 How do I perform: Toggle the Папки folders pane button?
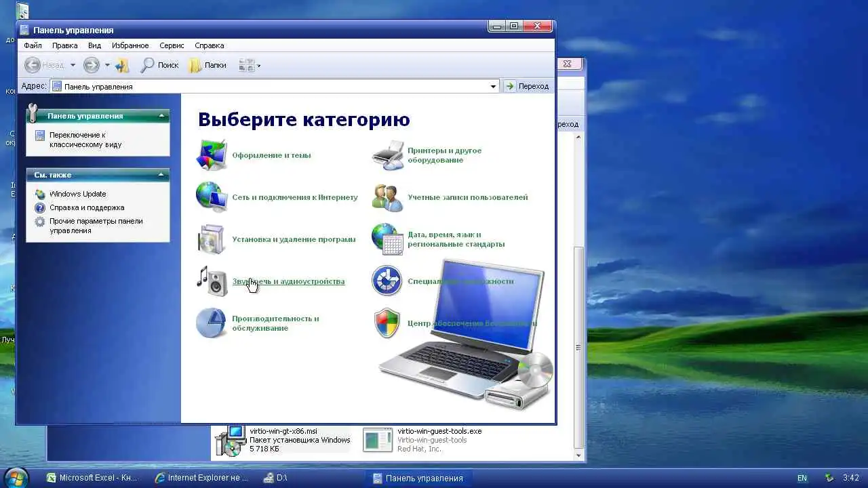tap(208, 65)
